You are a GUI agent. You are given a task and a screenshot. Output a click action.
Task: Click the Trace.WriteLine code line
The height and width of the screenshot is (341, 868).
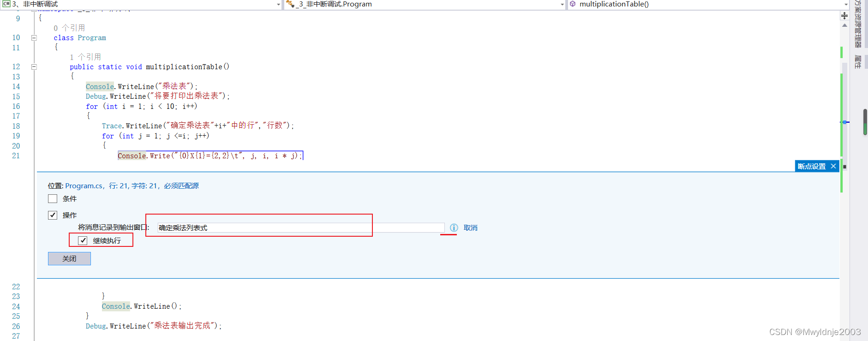(x=198, y=126)
